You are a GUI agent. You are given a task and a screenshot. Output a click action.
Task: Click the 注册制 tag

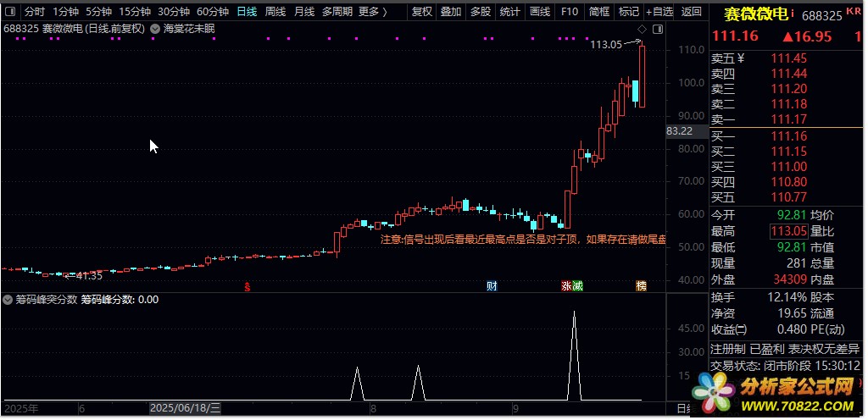click(727, 349)
